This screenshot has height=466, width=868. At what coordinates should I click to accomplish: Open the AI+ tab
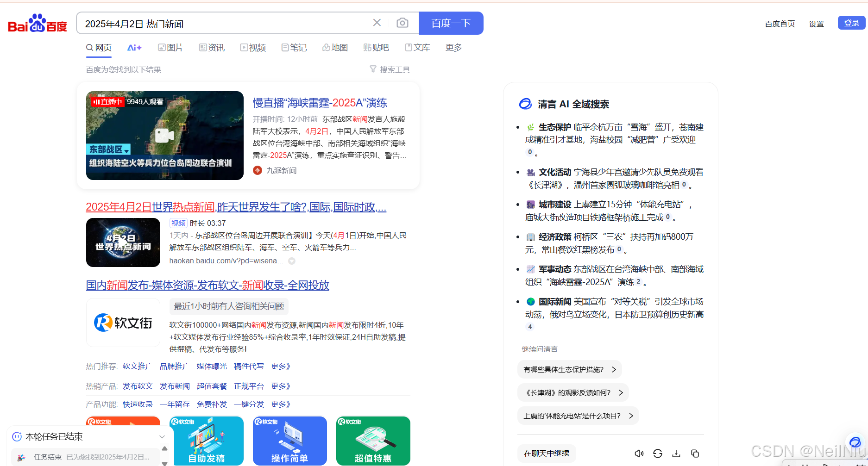tap(134, 48)
